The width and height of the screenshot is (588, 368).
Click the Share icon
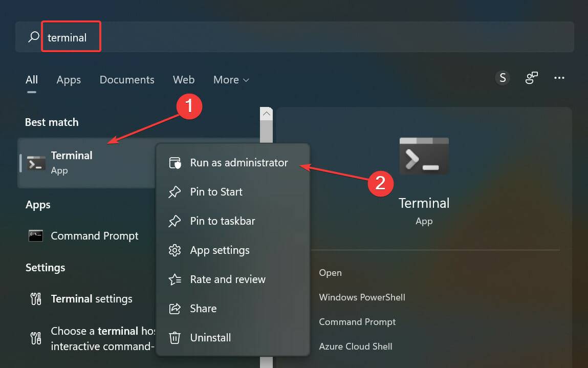click(x=175, y=308)
